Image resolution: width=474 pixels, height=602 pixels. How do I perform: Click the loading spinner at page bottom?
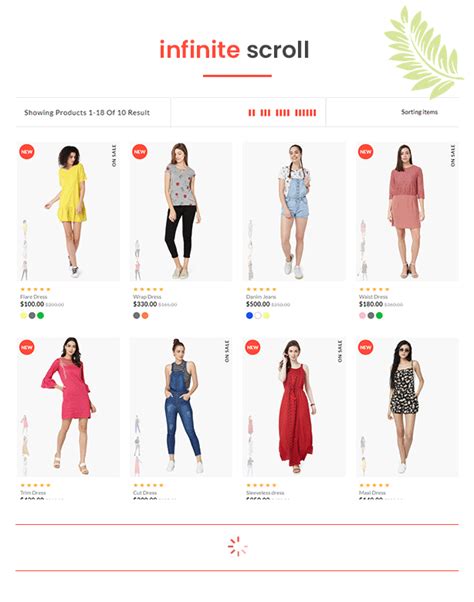(237, 546)
